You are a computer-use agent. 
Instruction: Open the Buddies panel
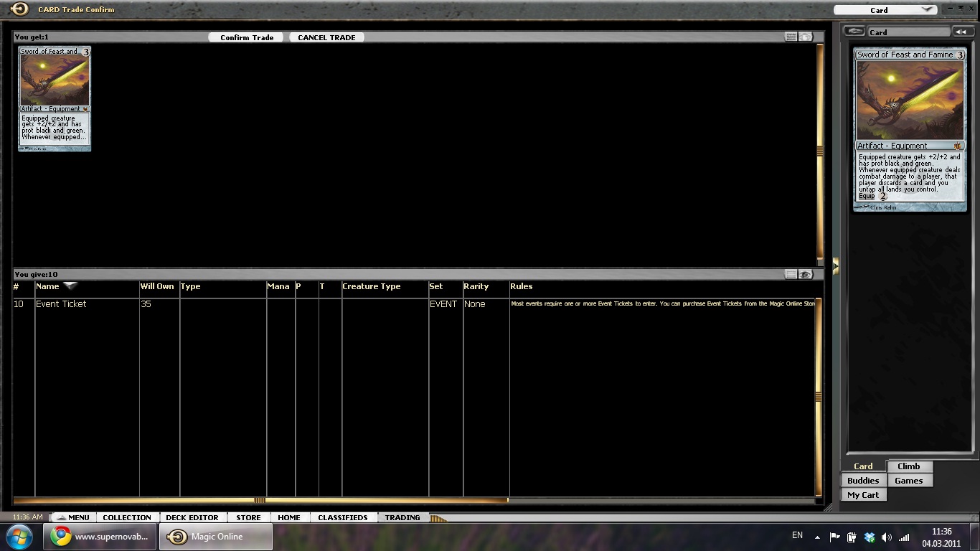863,481
